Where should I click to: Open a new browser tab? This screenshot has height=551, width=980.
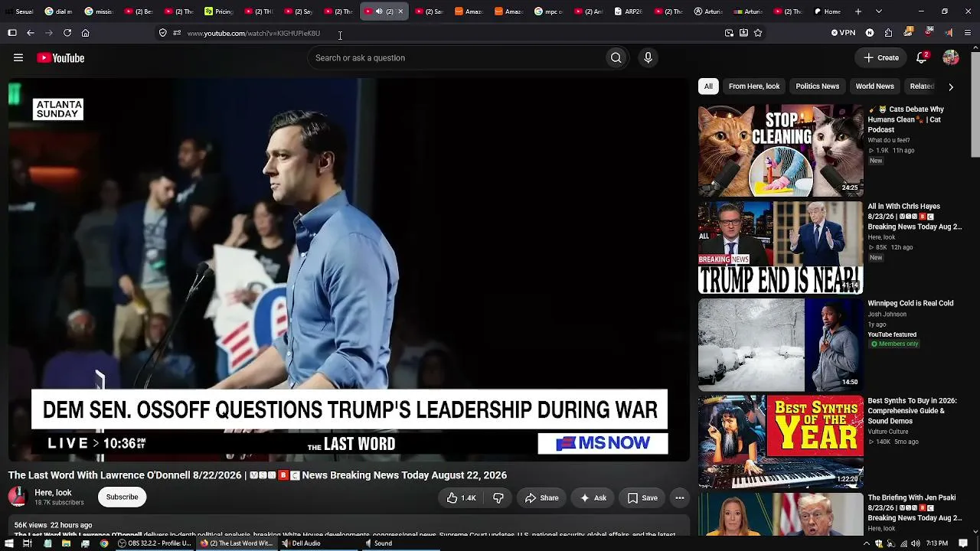point(858,11)
